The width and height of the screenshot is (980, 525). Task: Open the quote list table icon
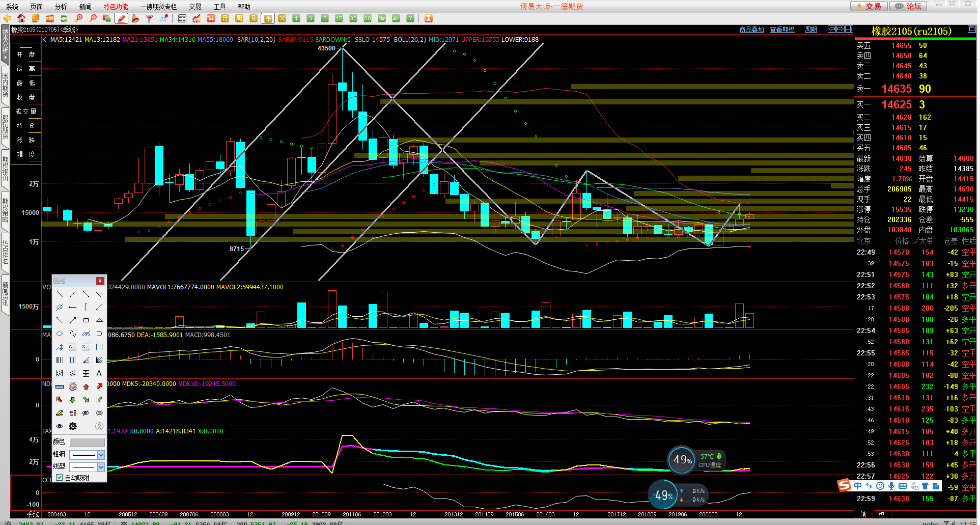click(182, 18)
